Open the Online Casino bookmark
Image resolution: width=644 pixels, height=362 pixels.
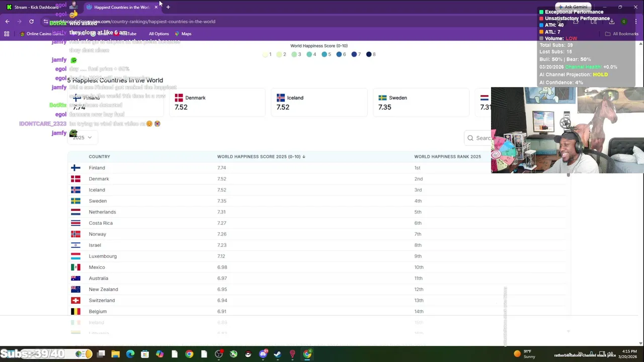coord(42,34)
